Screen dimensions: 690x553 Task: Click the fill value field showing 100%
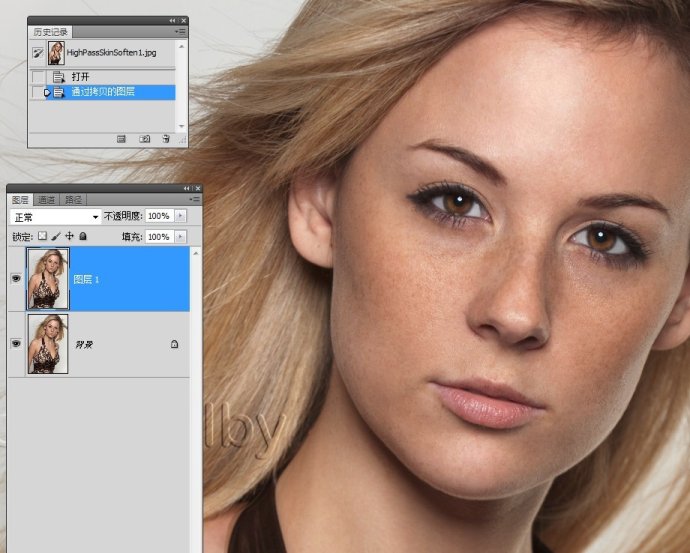(x=159, y=237)
